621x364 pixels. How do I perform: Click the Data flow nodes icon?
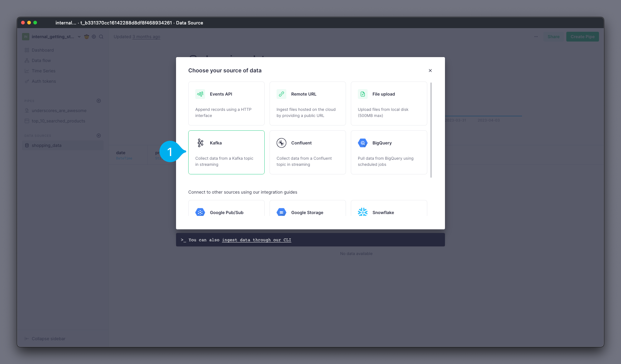coord(27,60)
